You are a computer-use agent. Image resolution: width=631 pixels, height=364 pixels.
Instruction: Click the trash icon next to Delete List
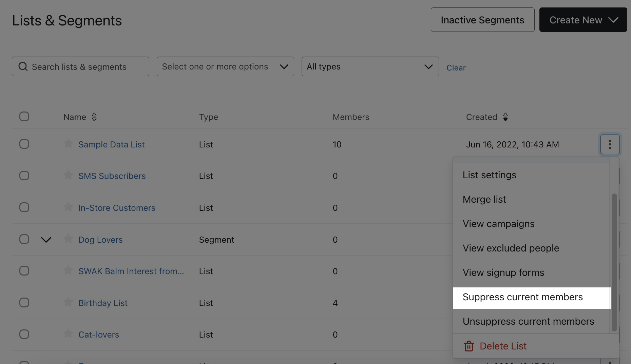point(469,346)
